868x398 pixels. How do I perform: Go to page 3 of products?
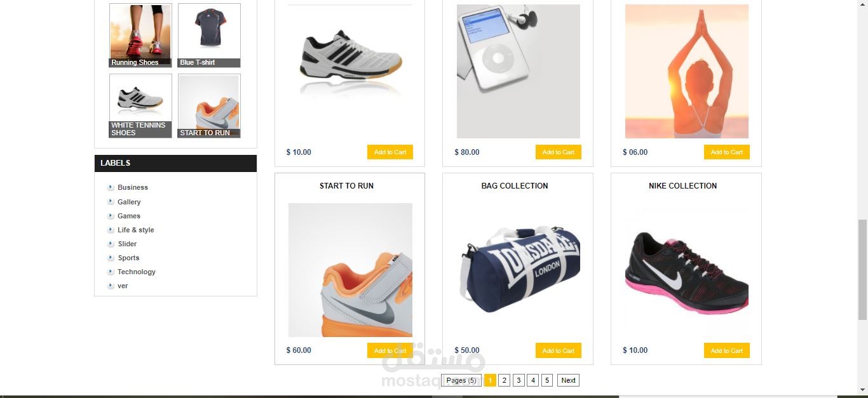click(x=519, y=380)
